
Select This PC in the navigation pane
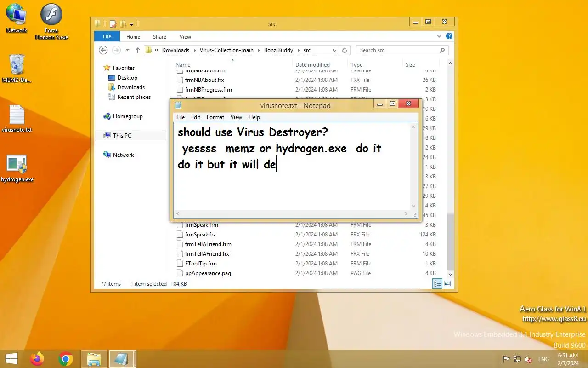[x=130, y=136]
